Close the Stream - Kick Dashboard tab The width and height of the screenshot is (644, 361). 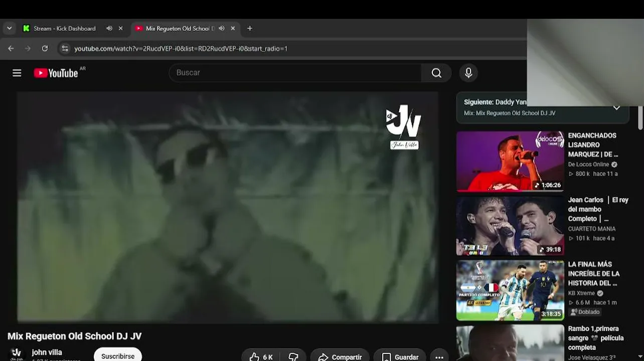tap(120, 29)
